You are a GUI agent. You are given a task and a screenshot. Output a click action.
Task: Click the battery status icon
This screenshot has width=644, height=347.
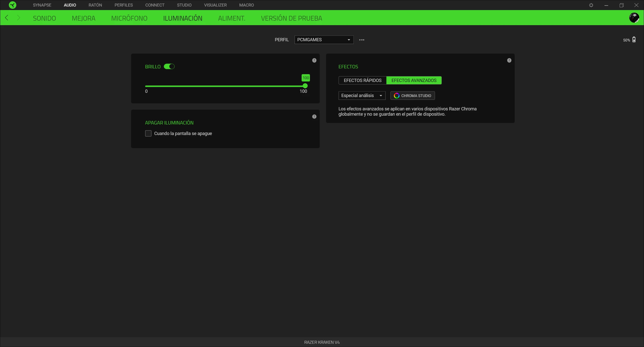(x=634, y=39)
